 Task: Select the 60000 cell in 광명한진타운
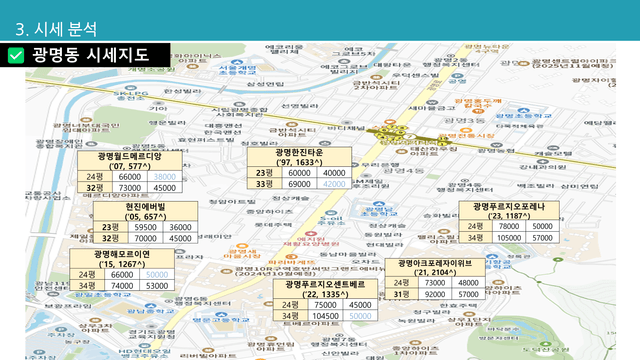(299, 173)
